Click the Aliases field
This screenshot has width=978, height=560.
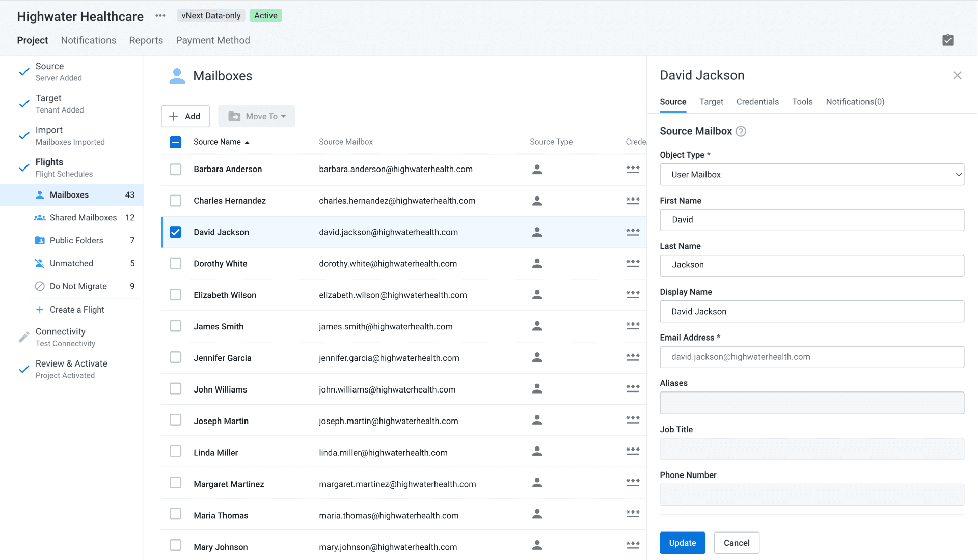click(811, 403)
